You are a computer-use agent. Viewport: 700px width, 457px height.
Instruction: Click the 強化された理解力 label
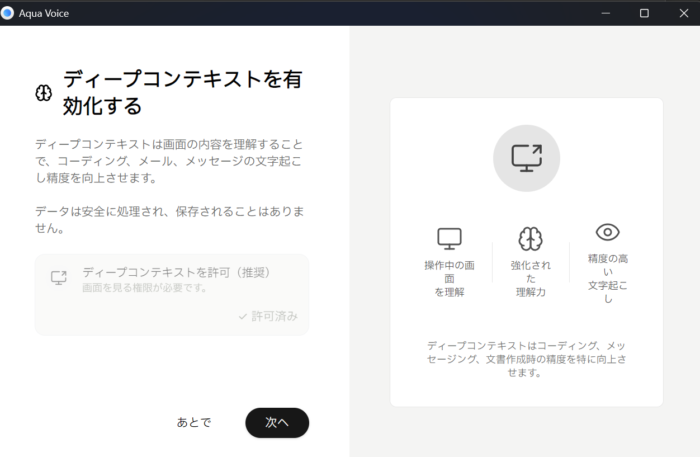click(530, 278)
